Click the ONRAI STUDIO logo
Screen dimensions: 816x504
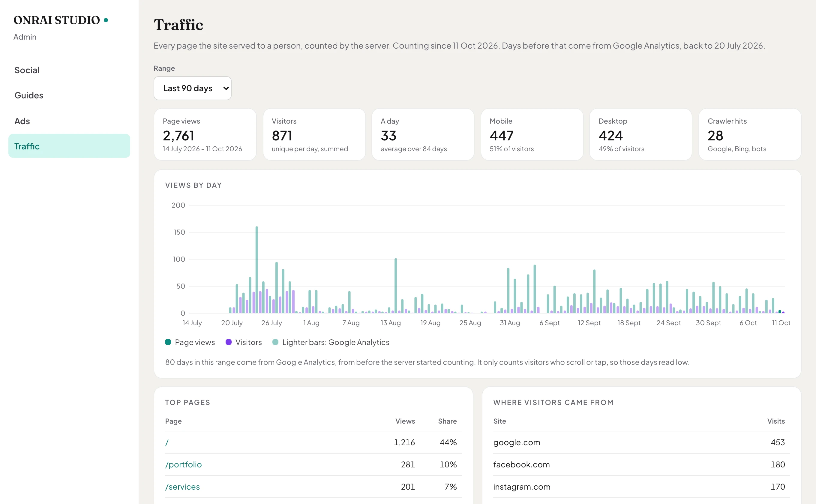[61, 20]
